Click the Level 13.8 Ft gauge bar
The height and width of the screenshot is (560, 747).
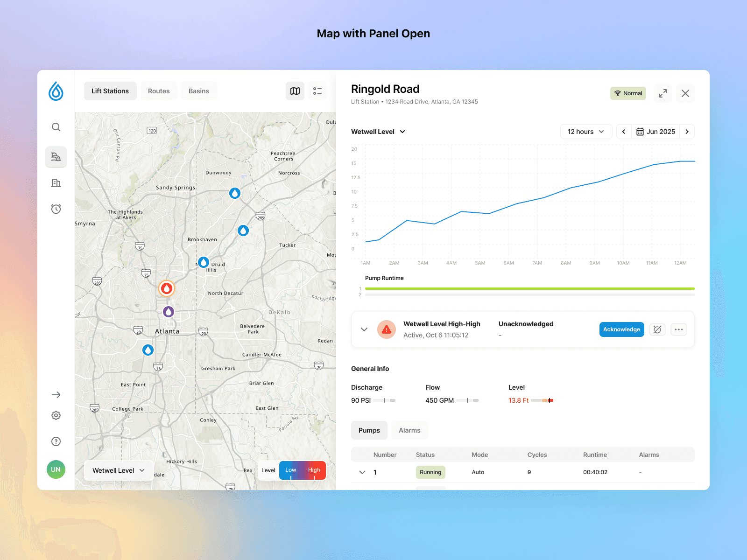(x=542, y=400)
